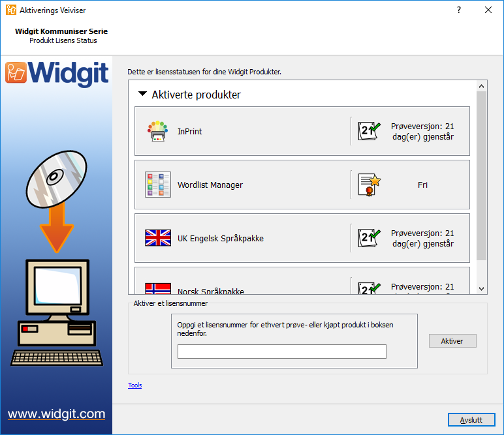
Task: Click the Aktiverte produkter heading
Action: click(x=196, y=95)
